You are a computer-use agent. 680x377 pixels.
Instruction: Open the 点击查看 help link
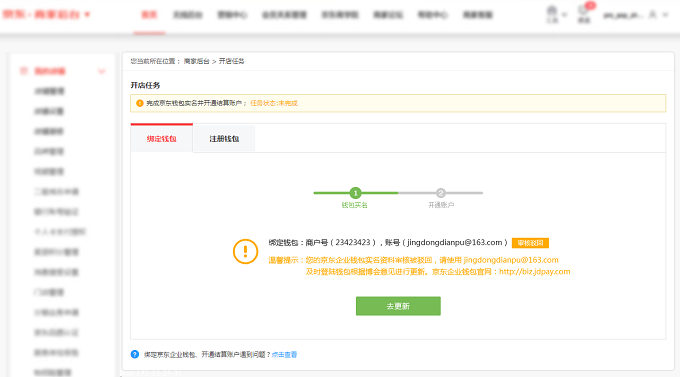pos(284,354)
